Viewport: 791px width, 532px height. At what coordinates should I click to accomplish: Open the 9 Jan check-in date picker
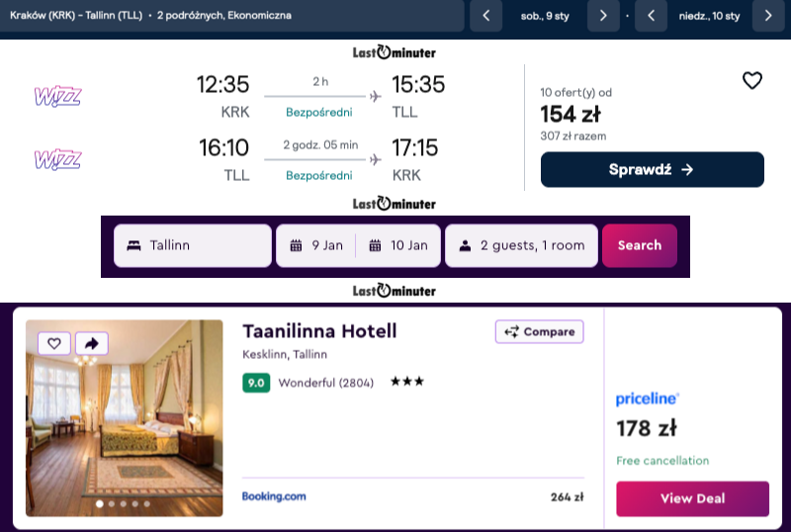[x=316, y=245]
